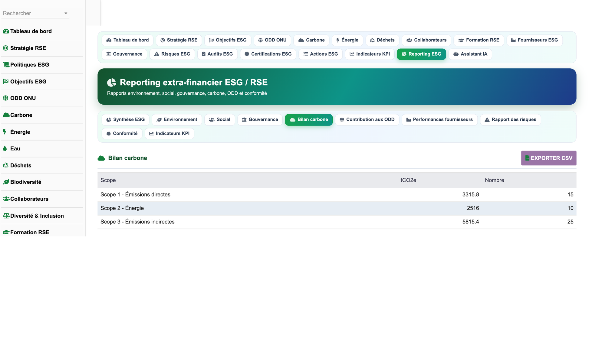Click the robot icon on Assistant IA tab
The width and height of the screenshot is (589, 364).
pyautogui.click(x=456, y=54)
